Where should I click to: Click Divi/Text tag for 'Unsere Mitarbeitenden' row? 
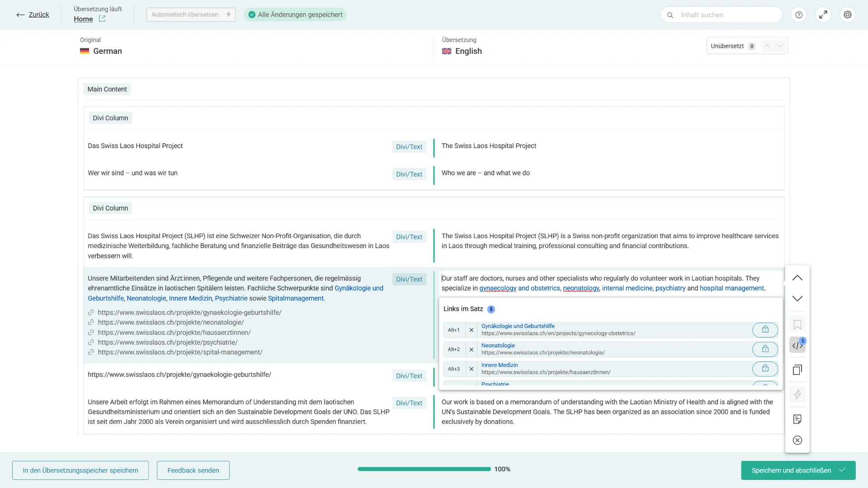point(409,279)
